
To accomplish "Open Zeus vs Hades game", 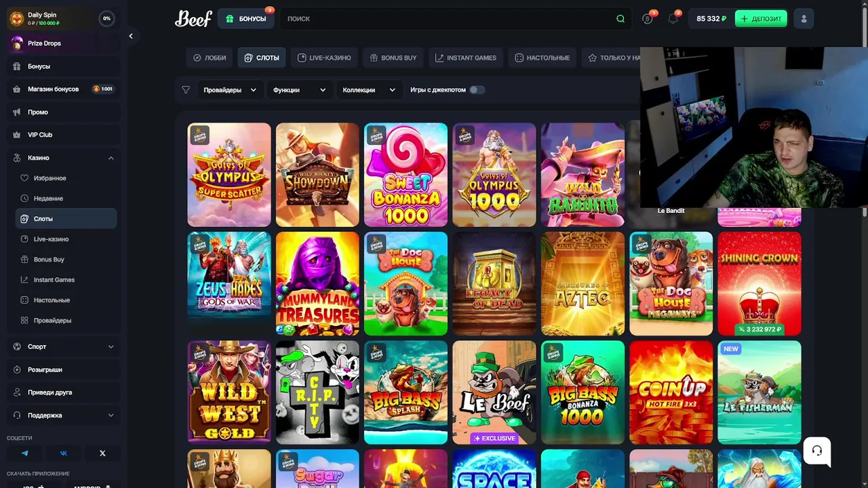I will click(x=229, y=284).
